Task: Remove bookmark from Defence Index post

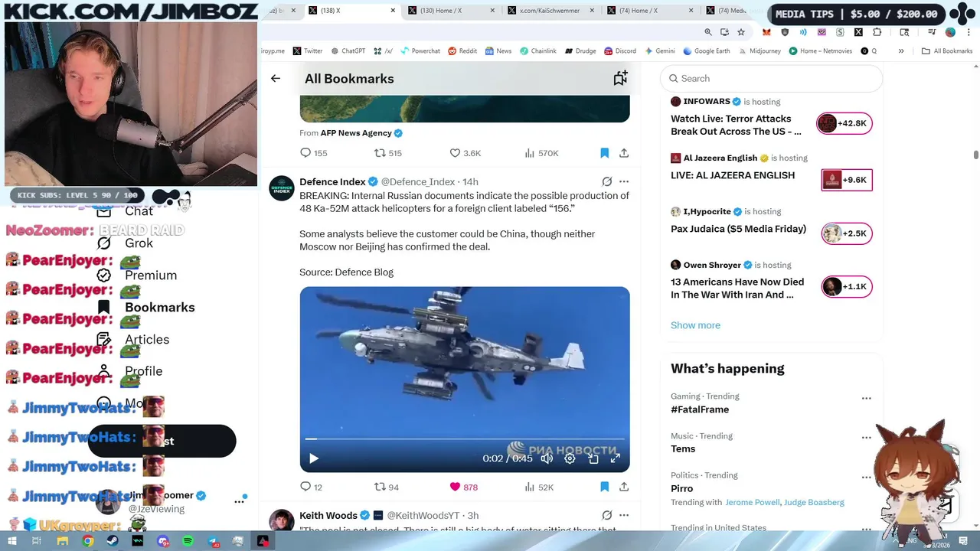Action: tap(604, 487)
